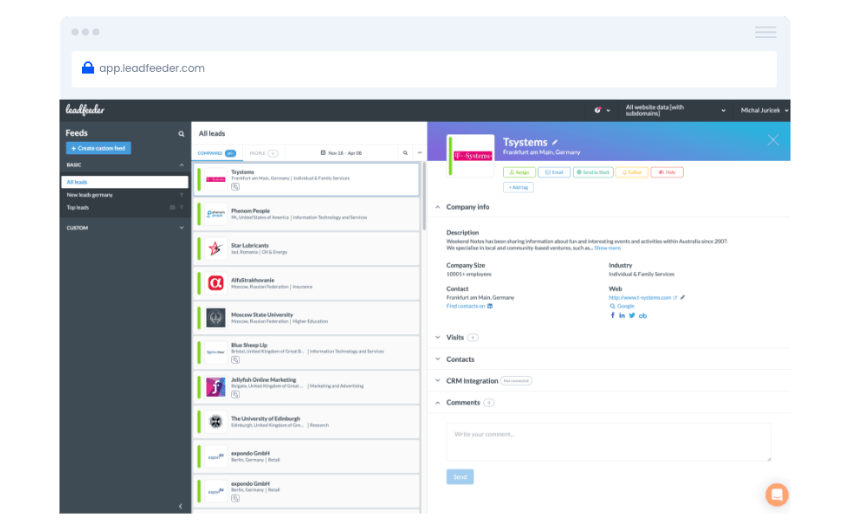Click the Write your comment text field

pyautogui.click(x=608, y=442)
